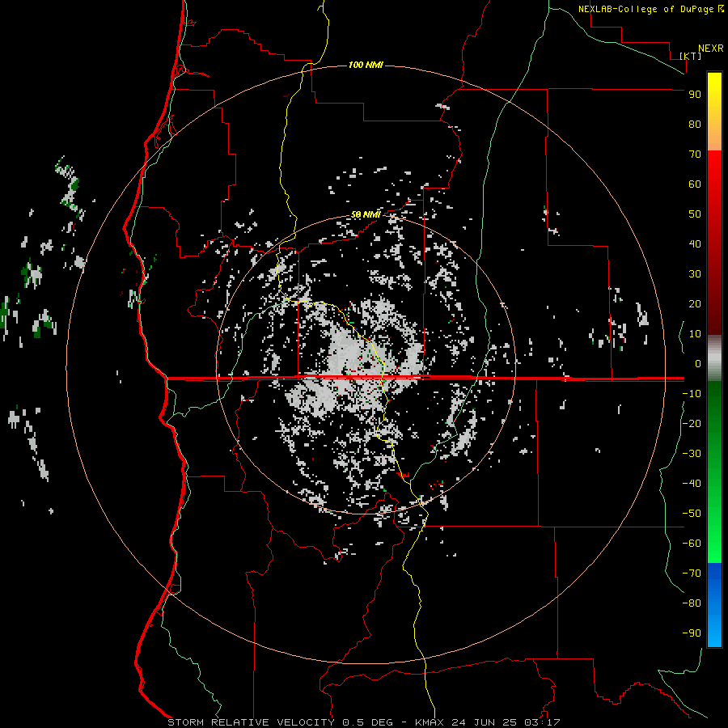The height and width of the screenshot is (728, 728).
Task: Click the 10 value on velocity scale
Action: pyautogui.click(x=695, y=334)
